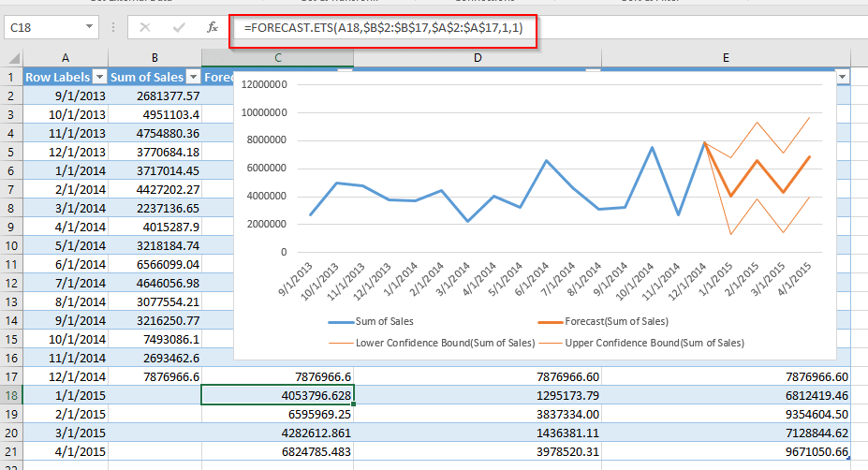Select cell containing 4053796.628
This screenshot has width=868, height=470.
277,395
